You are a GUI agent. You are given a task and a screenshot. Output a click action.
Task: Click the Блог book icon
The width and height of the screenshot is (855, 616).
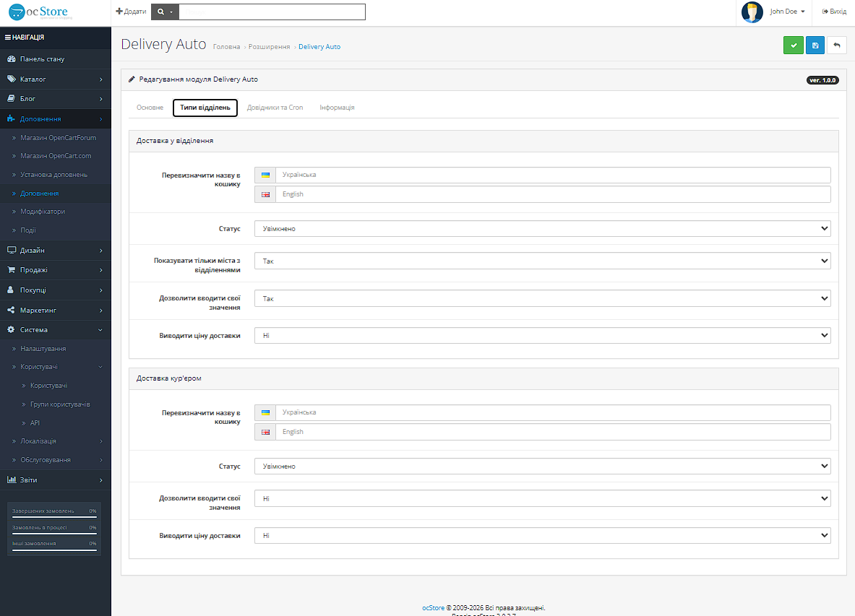(x=11, y=99)
